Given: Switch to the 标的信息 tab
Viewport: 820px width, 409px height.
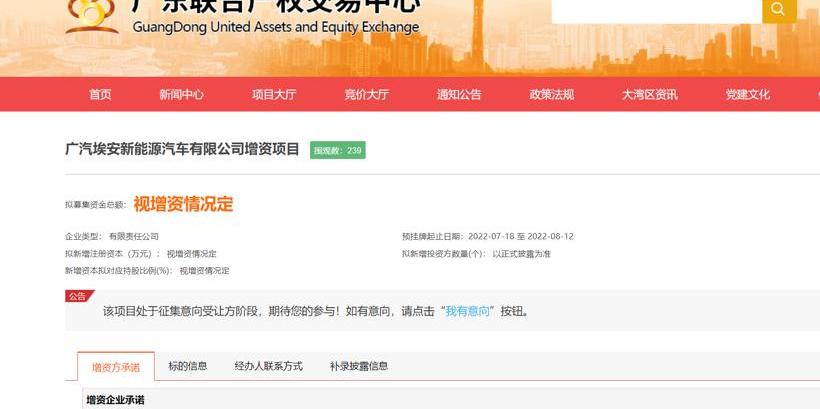Looking at the screenshot, I should click(188, 366).
